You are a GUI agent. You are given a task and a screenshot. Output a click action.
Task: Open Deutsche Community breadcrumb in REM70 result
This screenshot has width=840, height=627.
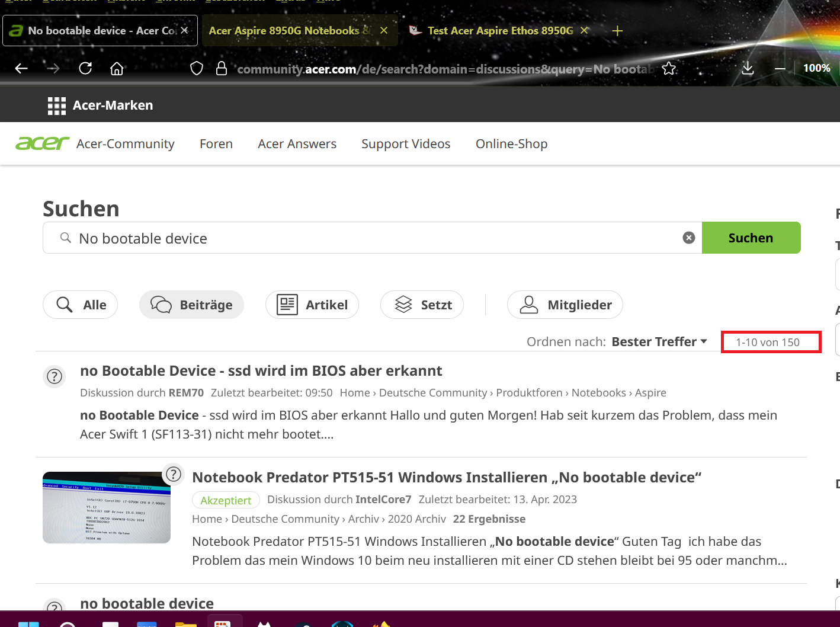[433, 393]
